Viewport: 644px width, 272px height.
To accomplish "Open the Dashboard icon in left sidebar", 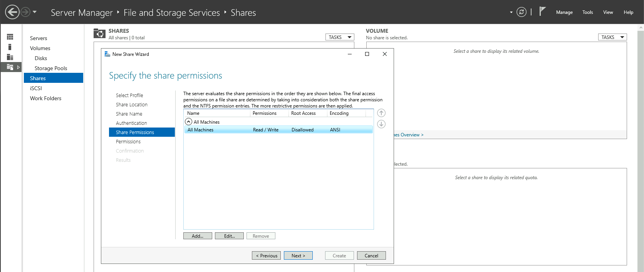I will click(x=10, y=37).
